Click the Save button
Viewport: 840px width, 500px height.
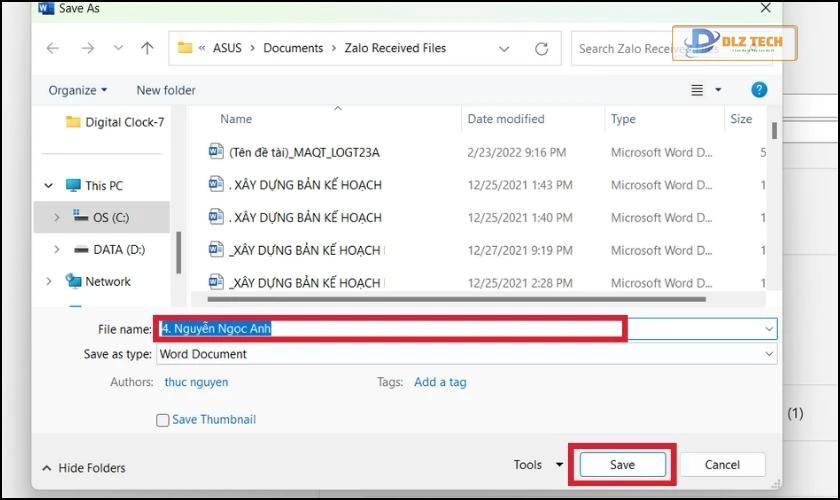[x=622, y=465]
